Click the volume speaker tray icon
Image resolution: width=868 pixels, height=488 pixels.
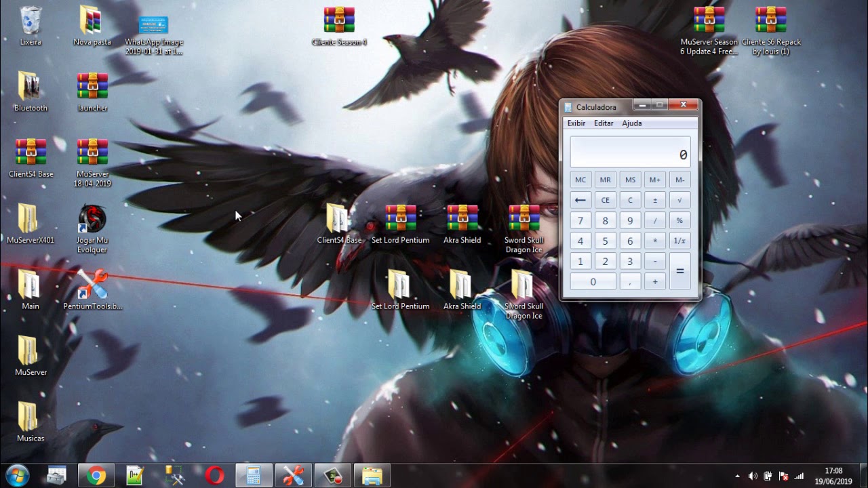753,476
